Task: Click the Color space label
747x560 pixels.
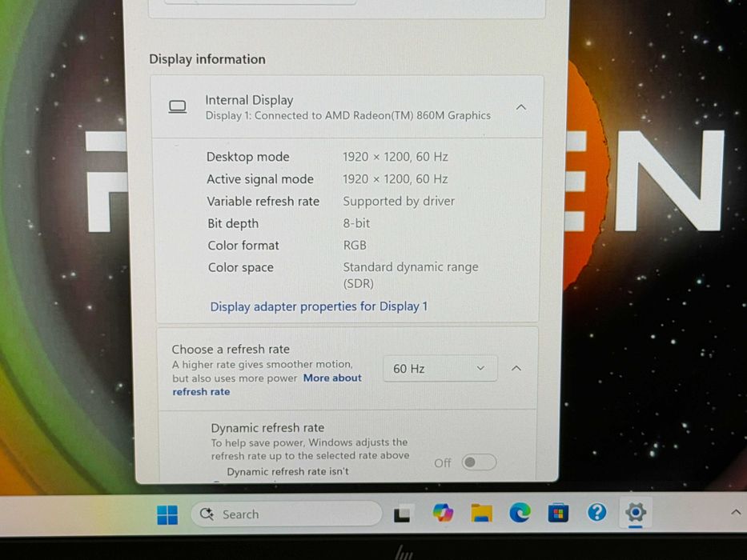Action: (240, 268)
